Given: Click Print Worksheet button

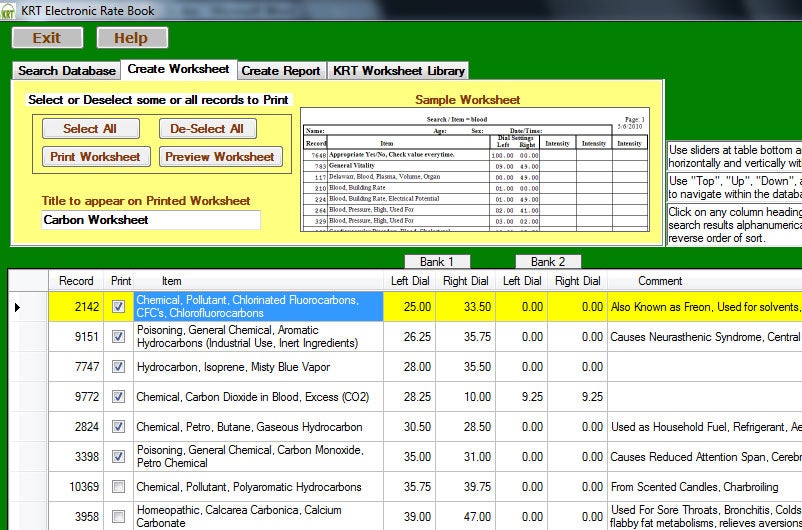Looking at the screenshot, I should (x=96, y=157).
